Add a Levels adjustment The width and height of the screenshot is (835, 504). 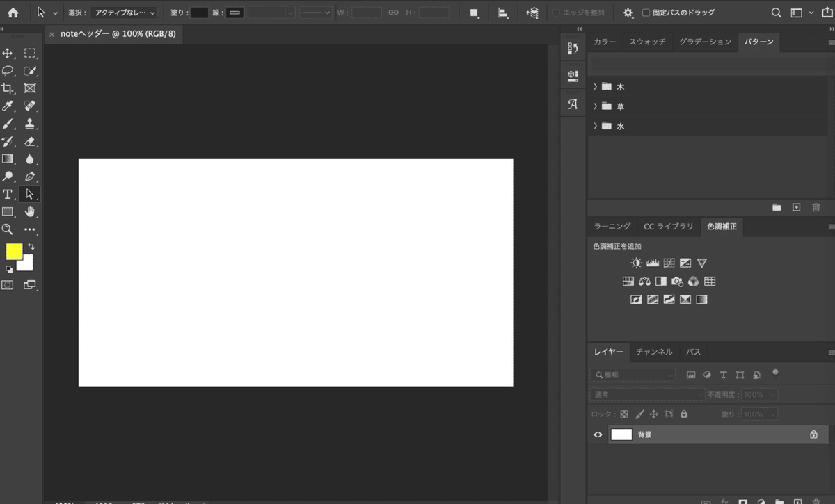[x=653, y=263]
